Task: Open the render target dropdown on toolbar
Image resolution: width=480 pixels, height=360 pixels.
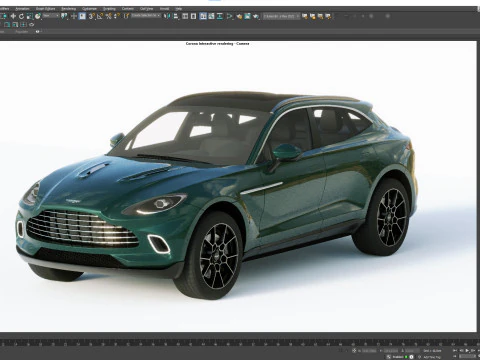Action: 281,16
